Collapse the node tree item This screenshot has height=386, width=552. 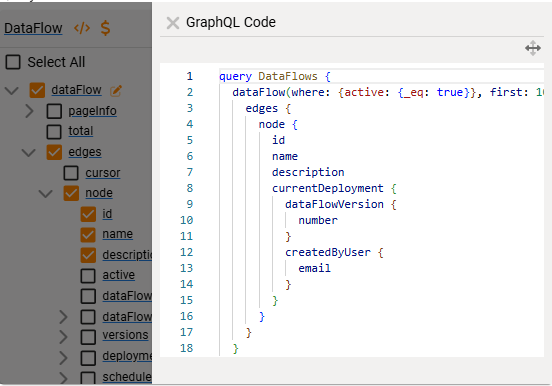45,193
